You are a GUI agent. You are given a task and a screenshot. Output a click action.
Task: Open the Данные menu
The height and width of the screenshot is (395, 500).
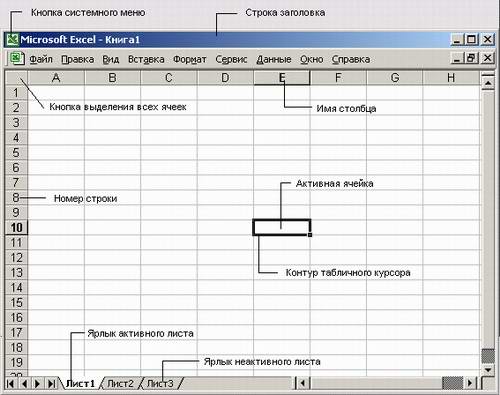[x=274, y=59]
